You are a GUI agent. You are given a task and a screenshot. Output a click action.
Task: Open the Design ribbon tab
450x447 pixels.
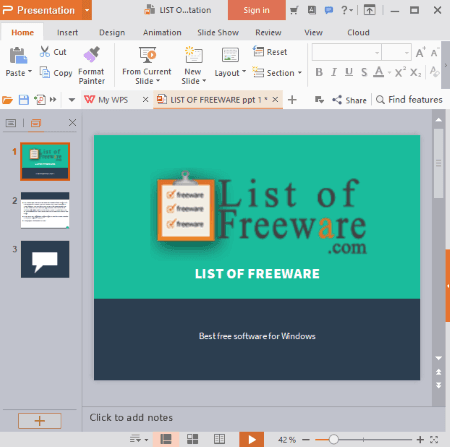[x=112, y=32]
